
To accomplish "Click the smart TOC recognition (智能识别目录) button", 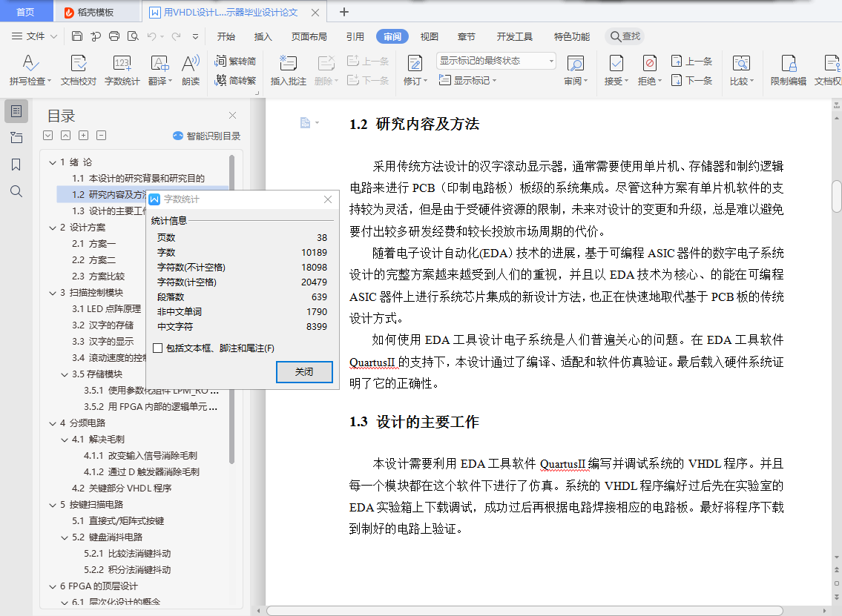I will [x=206, y=136].
